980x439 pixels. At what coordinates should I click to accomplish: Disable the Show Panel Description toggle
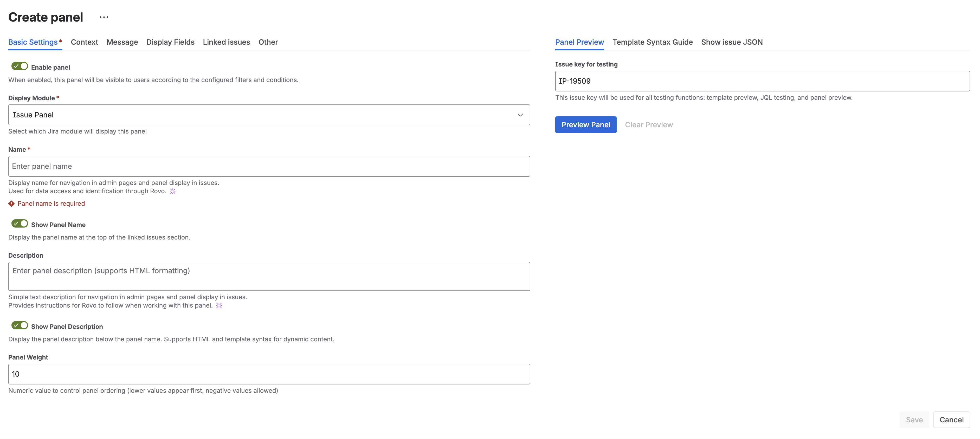(x=20, y=325)
